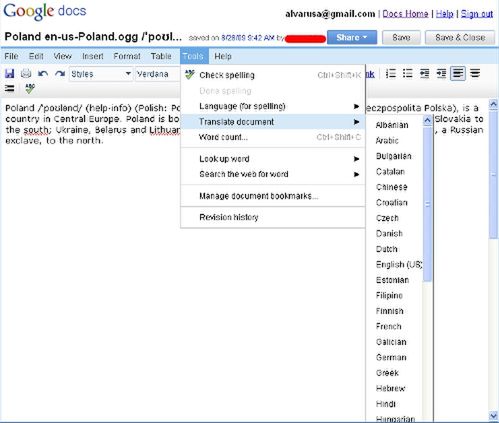Open the File menu
Screen dimensions: 499x423
point(11,56)
